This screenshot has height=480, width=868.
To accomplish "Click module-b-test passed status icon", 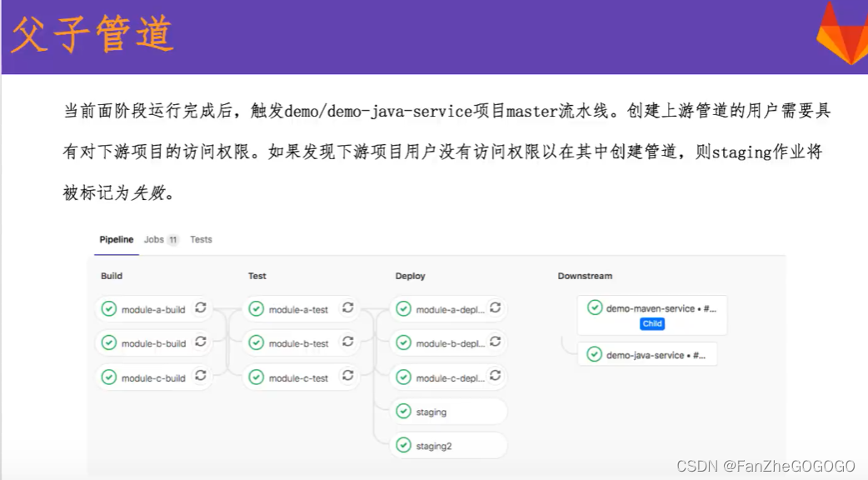I will click(257, 343).
